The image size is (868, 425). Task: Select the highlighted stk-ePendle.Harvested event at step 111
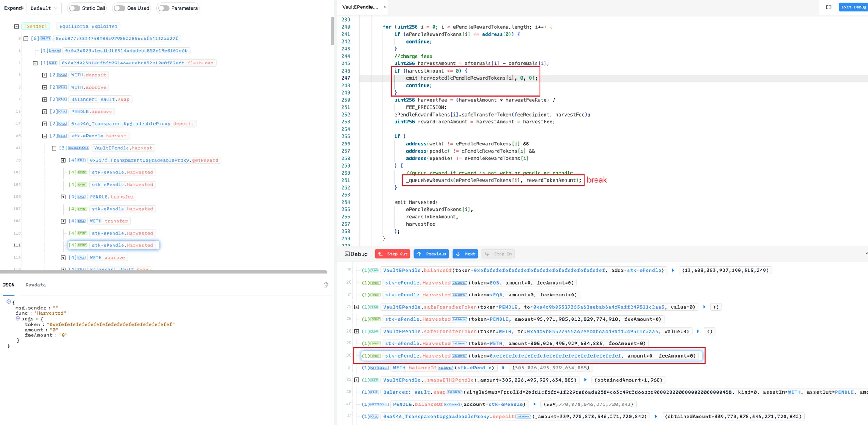pyautogui.click(x=114, y=245)
